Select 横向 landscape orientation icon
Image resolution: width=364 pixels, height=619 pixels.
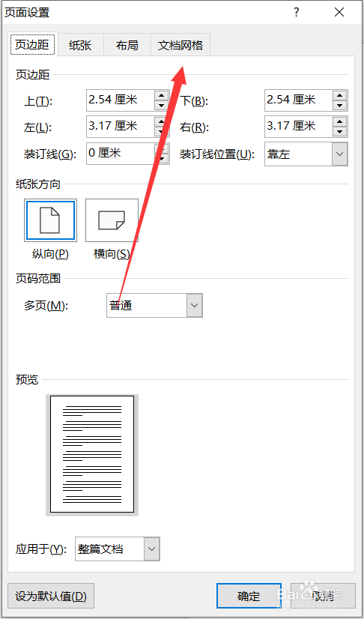tap(112, 220)
